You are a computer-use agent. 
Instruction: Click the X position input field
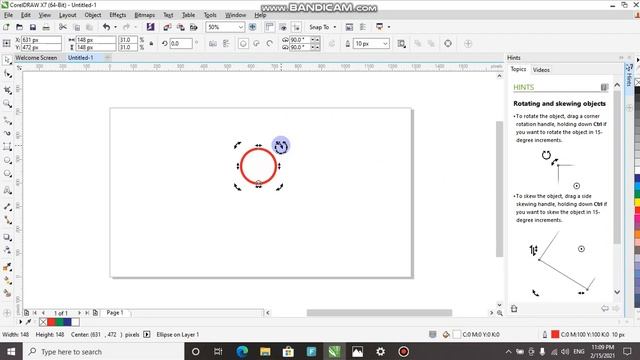point(41,40)
